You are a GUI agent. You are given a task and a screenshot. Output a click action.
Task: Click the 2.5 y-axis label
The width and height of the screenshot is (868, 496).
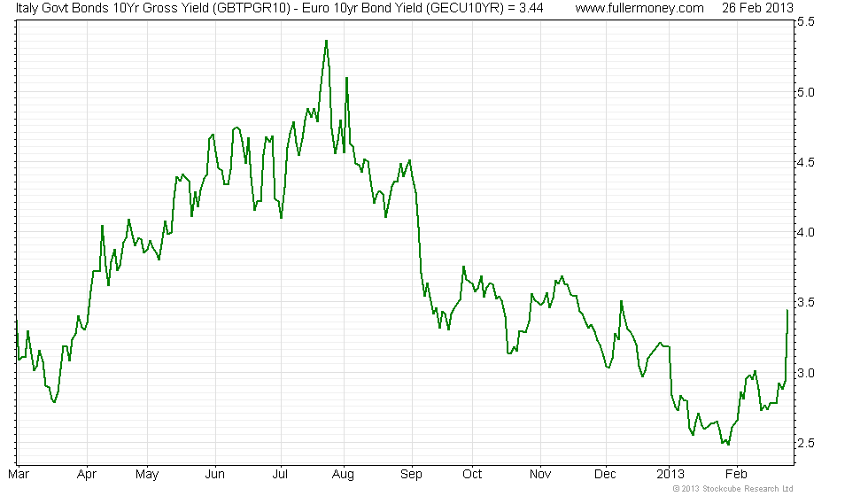(805, 444)
